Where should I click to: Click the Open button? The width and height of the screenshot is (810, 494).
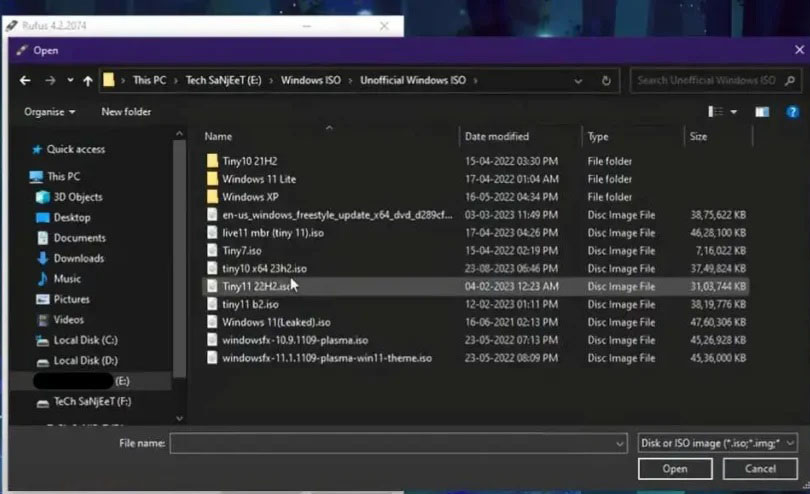675,469
